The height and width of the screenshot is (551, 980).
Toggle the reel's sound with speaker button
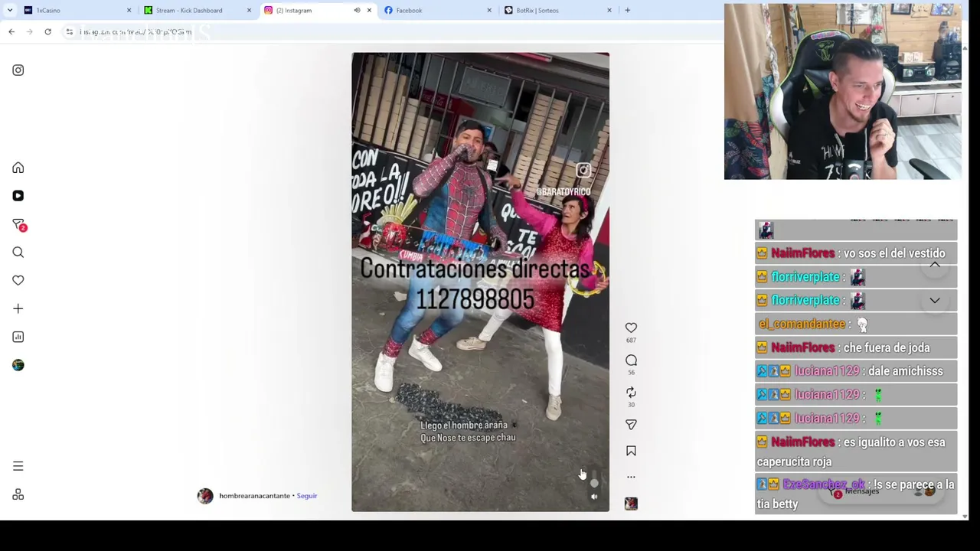pyautogui.click(x=594, y=497)
